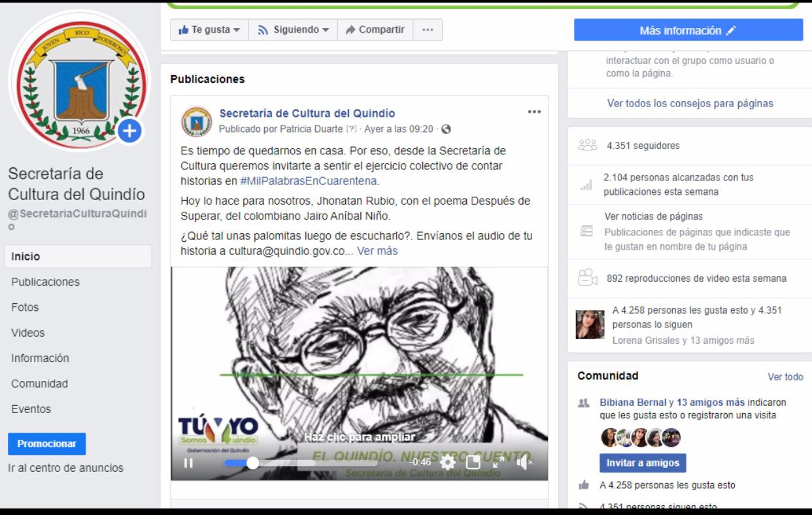812x515 pixels.
Task: Open the Te gusta dropdown
Action: [x=209, y=30]
